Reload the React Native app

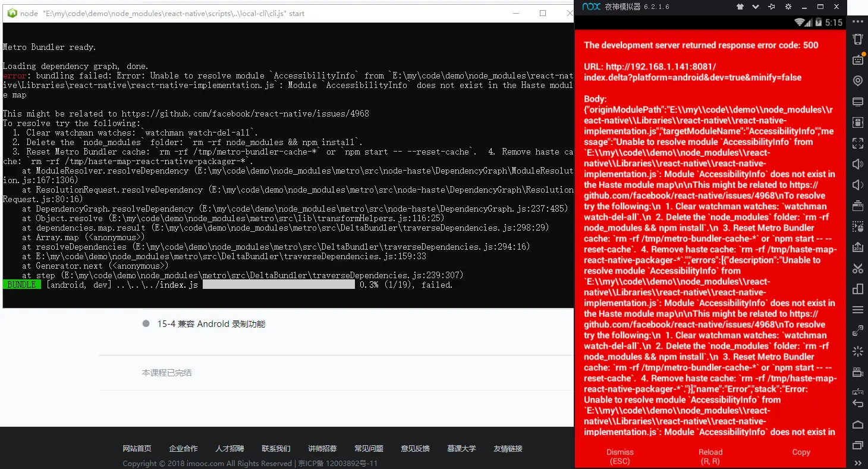pyautogui.click(x=710, y=456)
